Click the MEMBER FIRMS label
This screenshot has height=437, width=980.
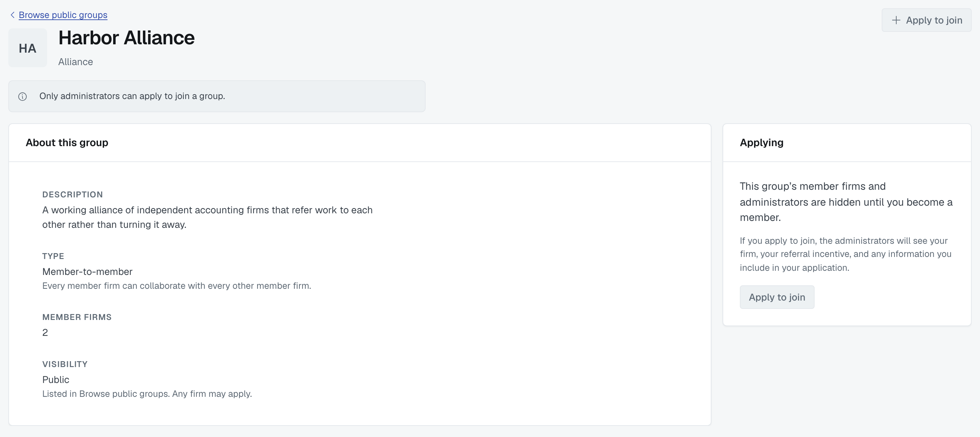point(77,317)
